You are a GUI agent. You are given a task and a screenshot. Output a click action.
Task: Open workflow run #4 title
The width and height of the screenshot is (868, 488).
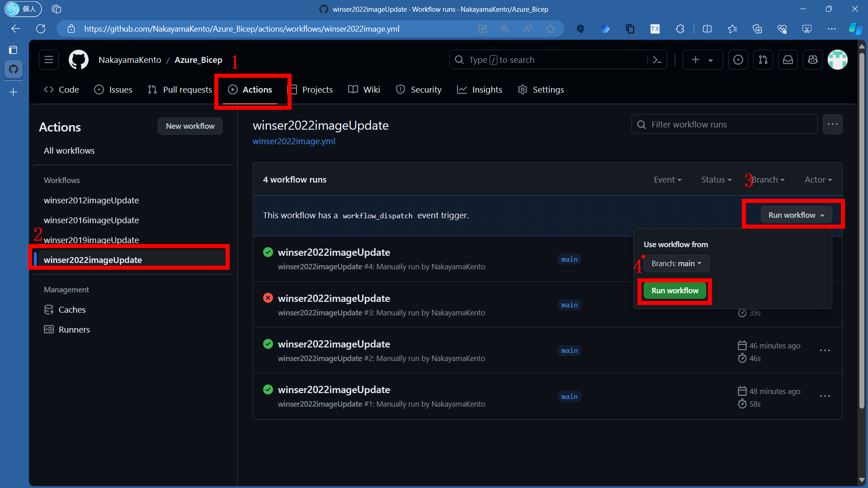click(334, 252)
